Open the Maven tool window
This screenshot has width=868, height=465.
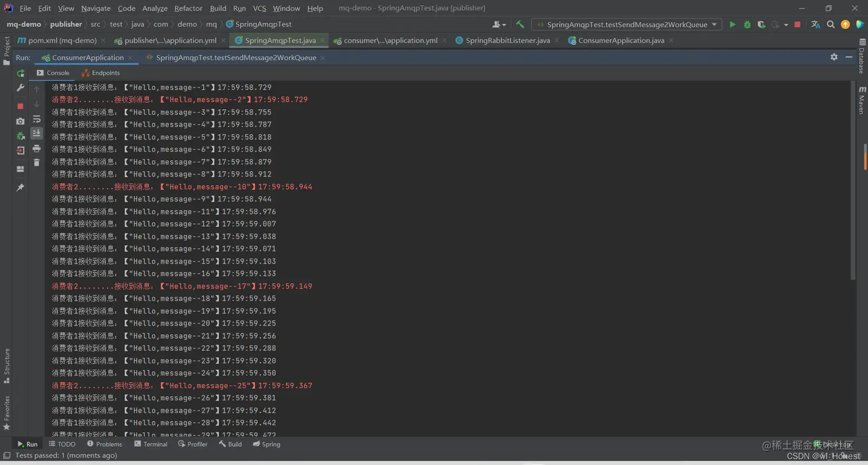862,100
